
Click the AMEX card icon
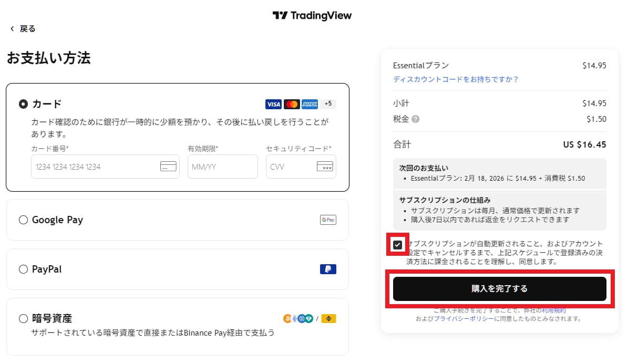click(310, 104)
